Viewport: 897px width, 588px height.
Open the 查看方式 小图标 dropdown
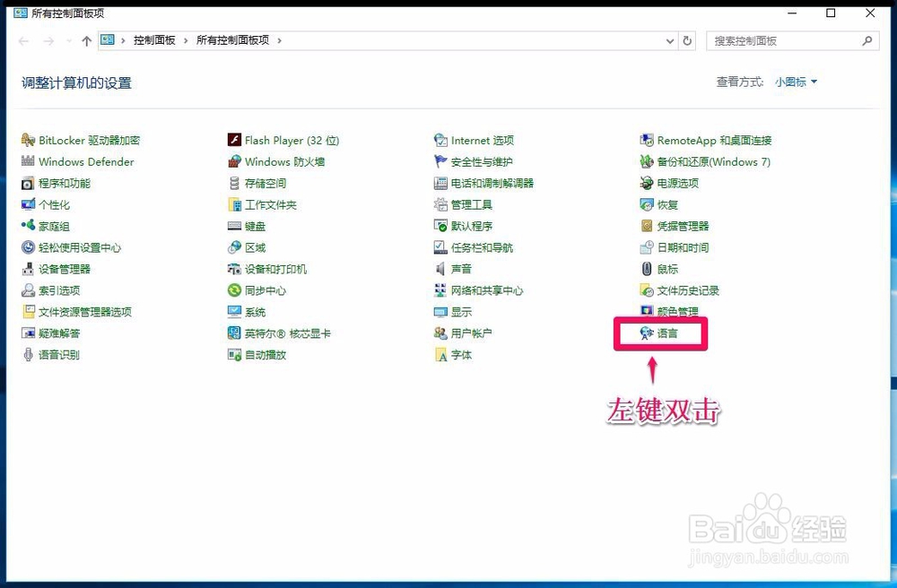point(796,82)
